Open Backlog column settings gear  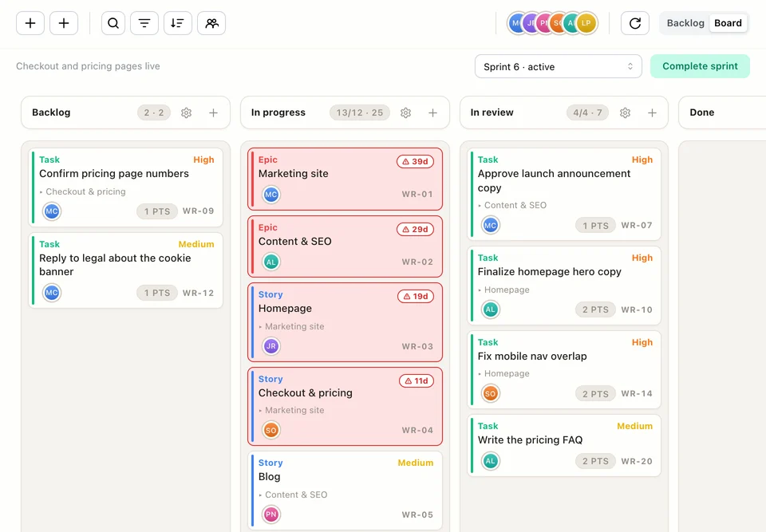click(186, 112)
